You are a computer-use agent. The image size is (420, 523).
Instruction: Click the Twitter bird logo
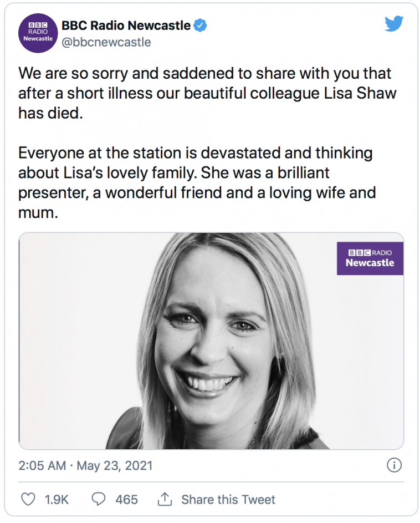tap(394, 24)
